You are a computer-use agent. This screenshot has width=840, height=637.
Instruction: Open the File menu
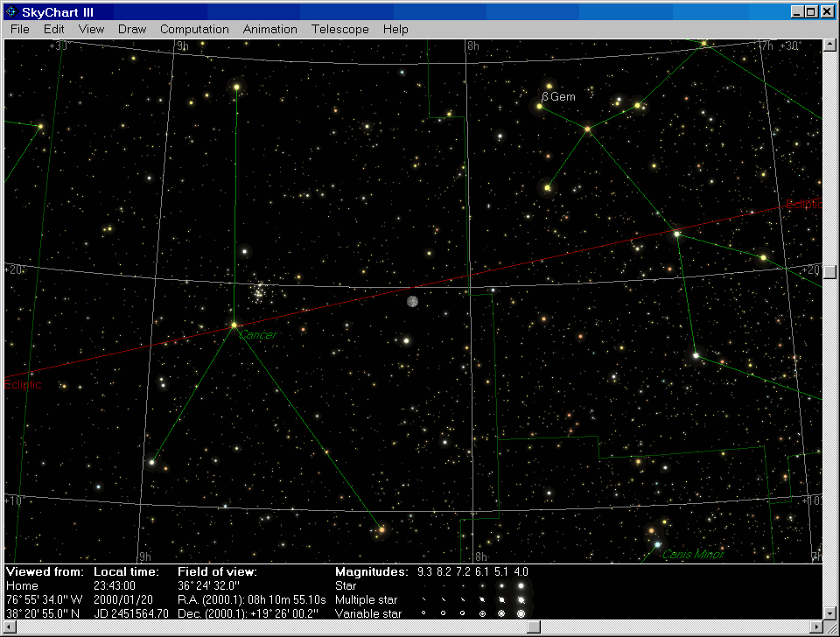click(x=19, y=29)
